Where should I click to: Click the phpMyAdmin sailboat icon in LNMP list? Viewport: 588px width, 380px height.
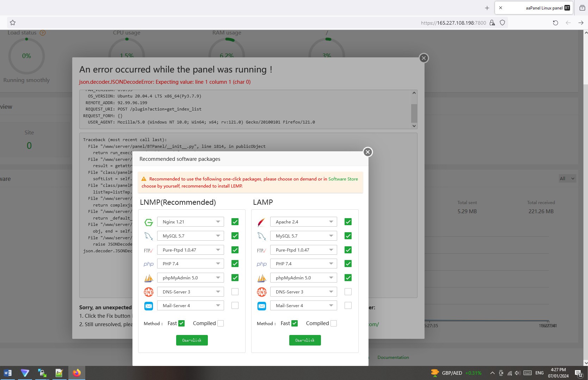149,278
